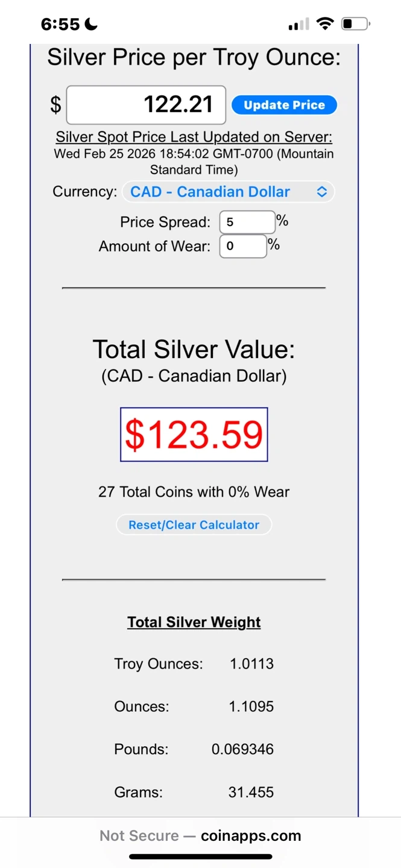Tap the 6:55 clock in status bar

point(60,24)
